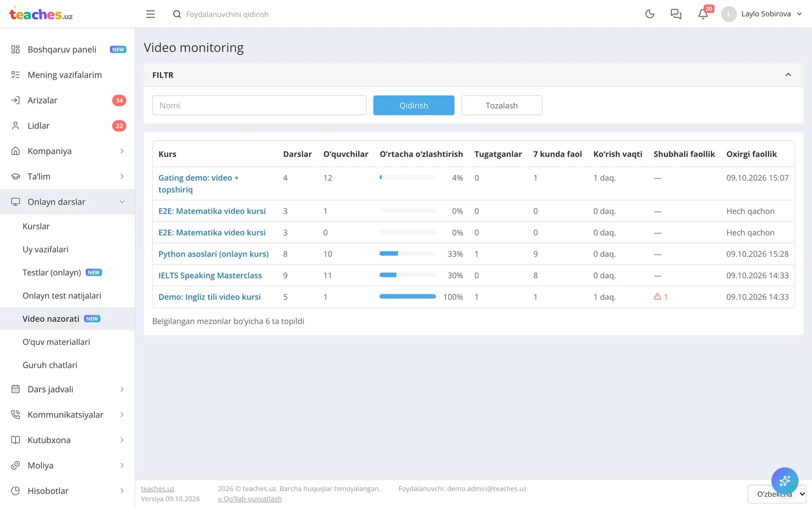
Task: Open Kurslar submenu item
Action: click(x=36, y=226)
